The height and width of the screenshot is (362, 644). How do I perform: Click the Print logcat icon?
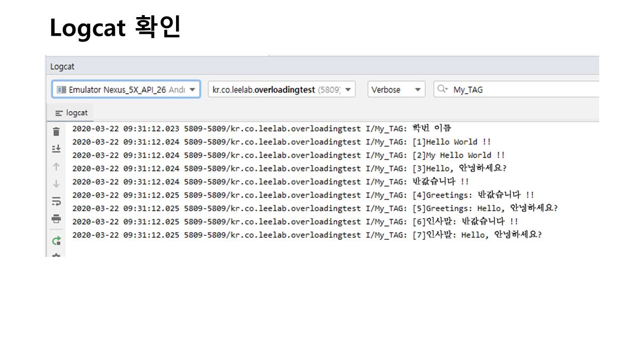click(x=56, y=219)
